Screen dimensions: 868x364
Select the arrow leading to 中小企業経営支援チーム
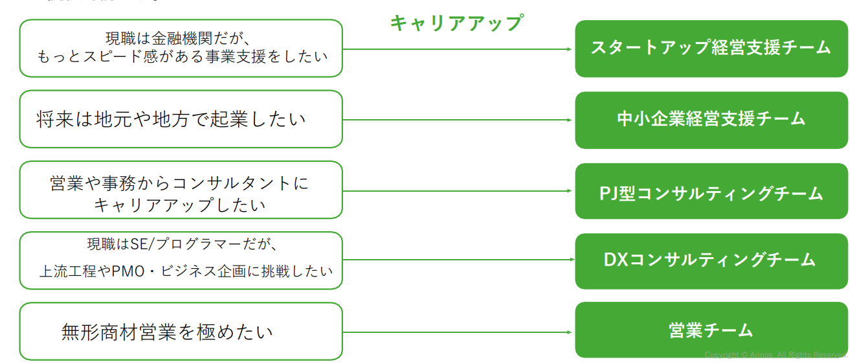(458, 120)
